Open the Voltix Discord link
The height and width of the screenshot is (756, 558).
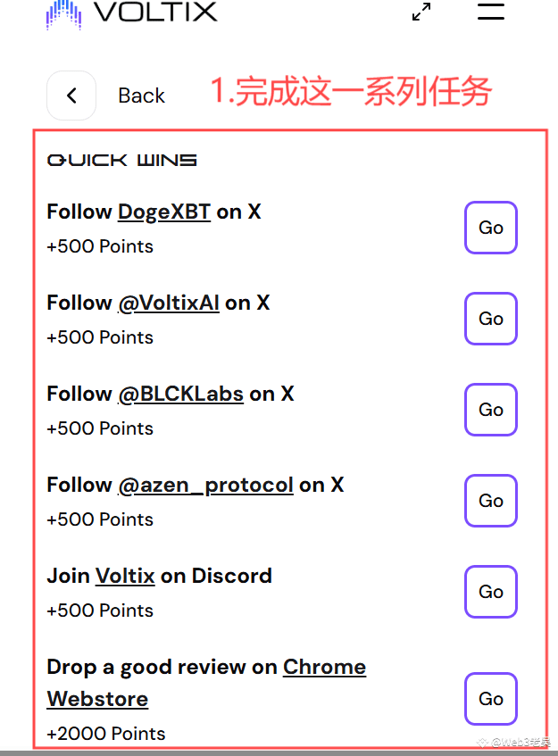tap(125, 577)
